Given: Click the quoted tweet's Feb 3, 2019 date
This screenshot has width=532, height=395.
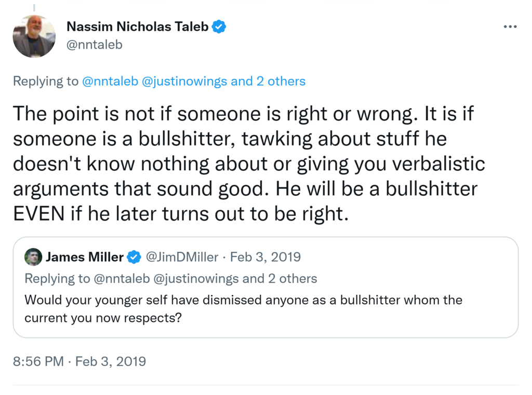Looking at the screenshot, I should coord(265,257).
